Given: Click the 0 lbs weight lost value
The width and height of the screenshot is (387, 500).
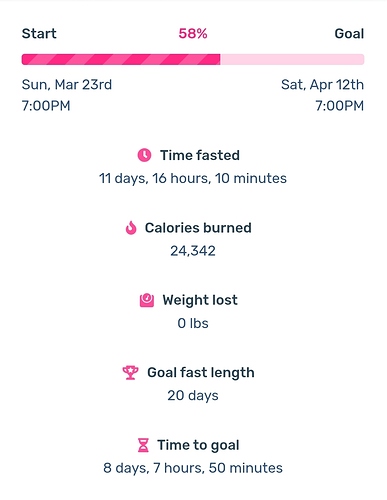Looking at the screenshot, I should [193, 323].
